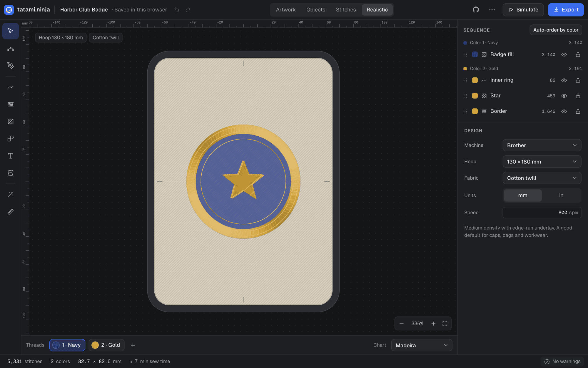Click the Speed input field
Screen dimensions: 588x368
(x=542, y=213)
